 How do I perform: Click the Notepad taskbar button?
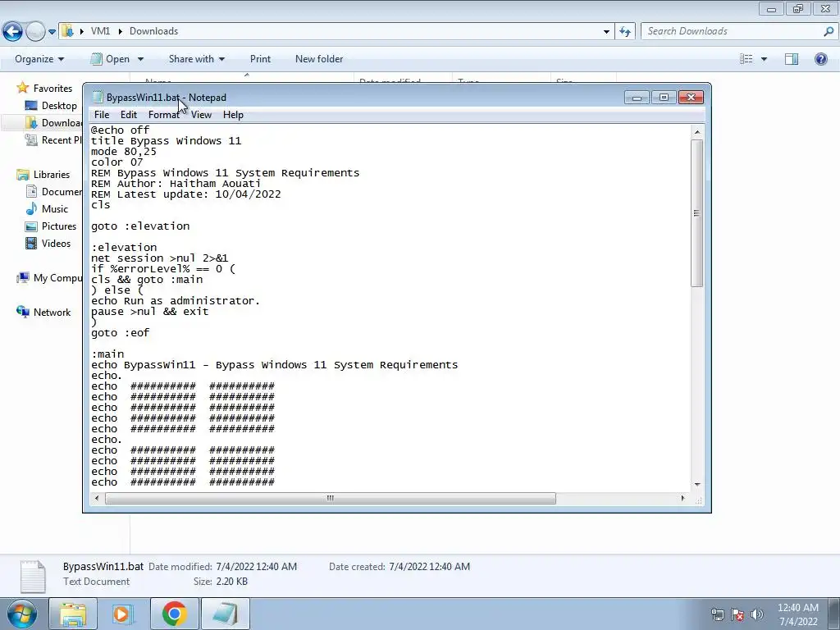point(226,614)
